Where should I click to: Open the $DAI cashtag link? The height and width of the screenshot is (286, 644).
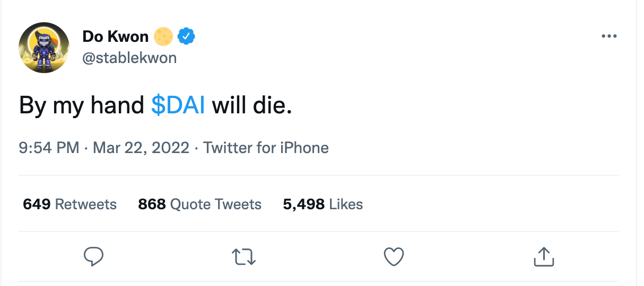[178, 106]
